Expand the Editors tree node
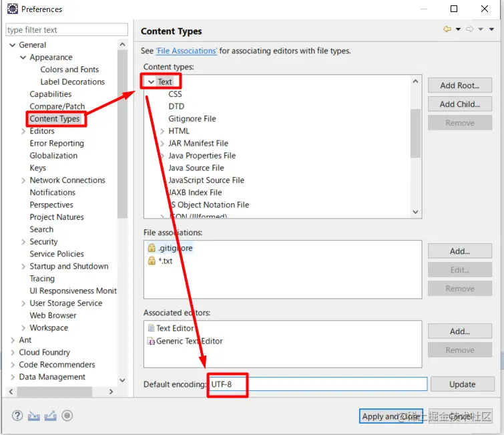 (x=23, y=131)
